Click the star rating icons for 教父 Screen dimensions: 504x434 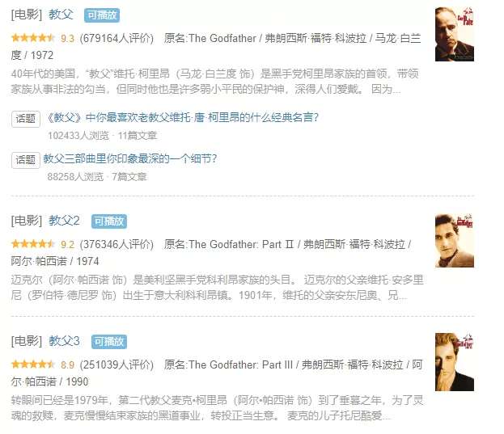(33, 38)
